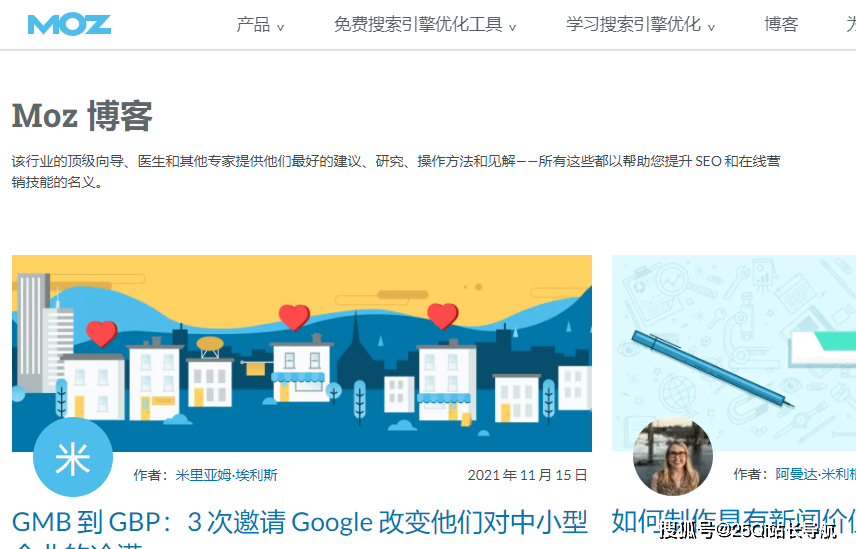Click the partially visible rightmost nav item
Image resolution: width=856 pixels, height=549 pixels.
pyautogui.click(x=851, y=25)
